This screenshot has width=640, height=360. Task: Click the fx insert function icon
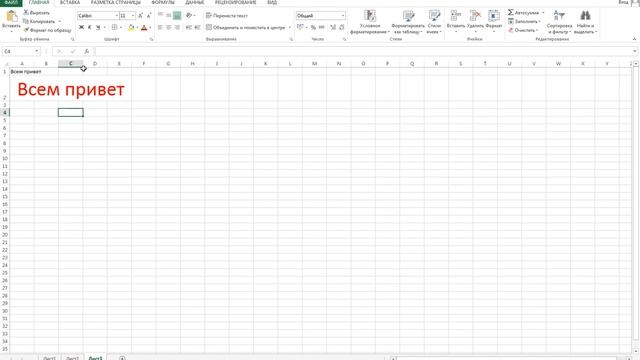coord(87,51)
